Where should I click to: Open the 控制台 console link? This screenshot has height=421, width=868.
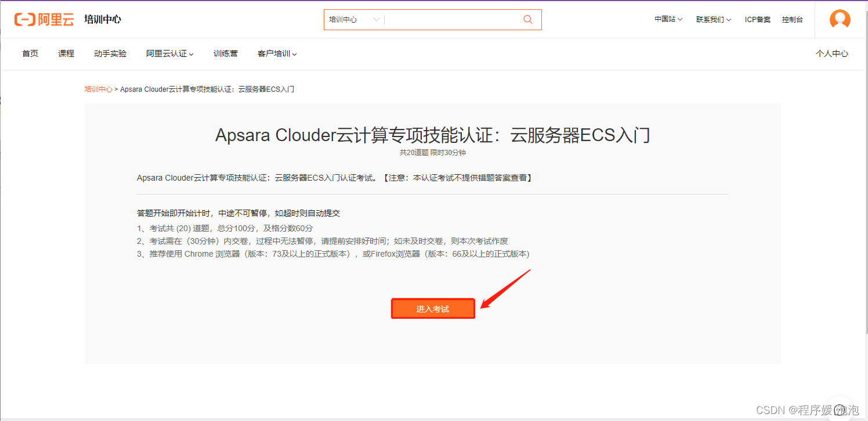click(x=792, y=19)
